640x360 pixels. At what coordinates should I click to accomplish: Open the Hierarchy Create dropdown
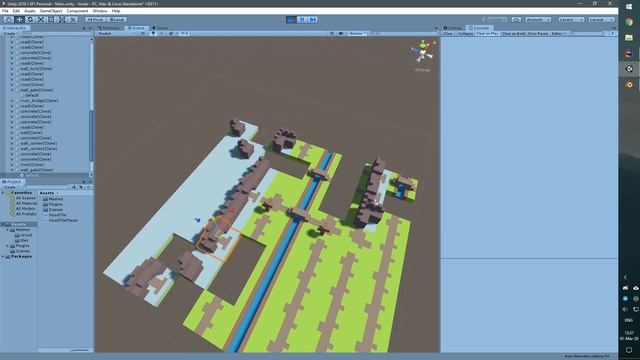tap(10, 33)
